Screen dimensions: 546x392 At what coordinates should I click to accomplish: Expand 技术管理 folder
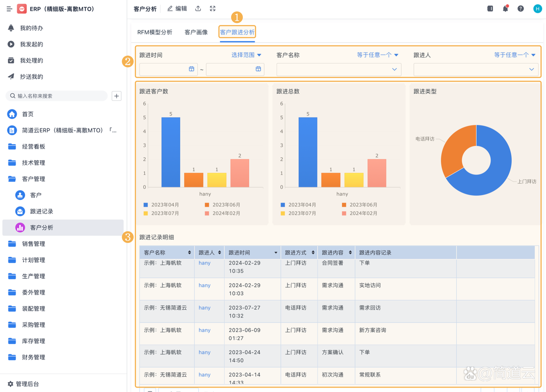point(26,163)
